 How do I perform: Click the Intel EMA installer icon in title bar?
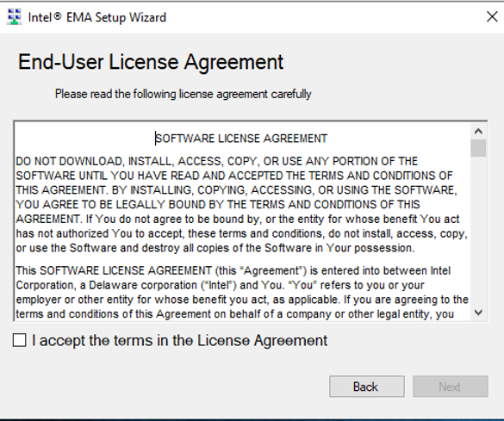coord(14,16)
